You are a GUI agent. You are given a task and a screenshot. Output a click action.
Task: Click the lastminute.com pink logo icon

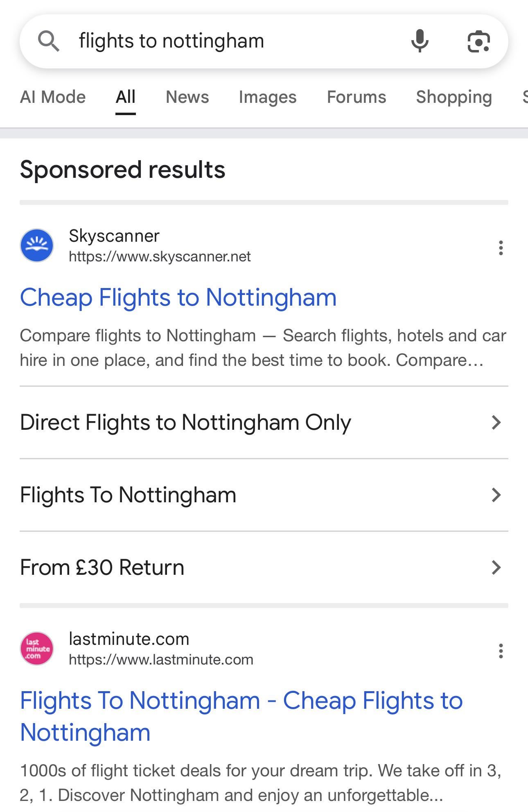(x=37, y=649)
